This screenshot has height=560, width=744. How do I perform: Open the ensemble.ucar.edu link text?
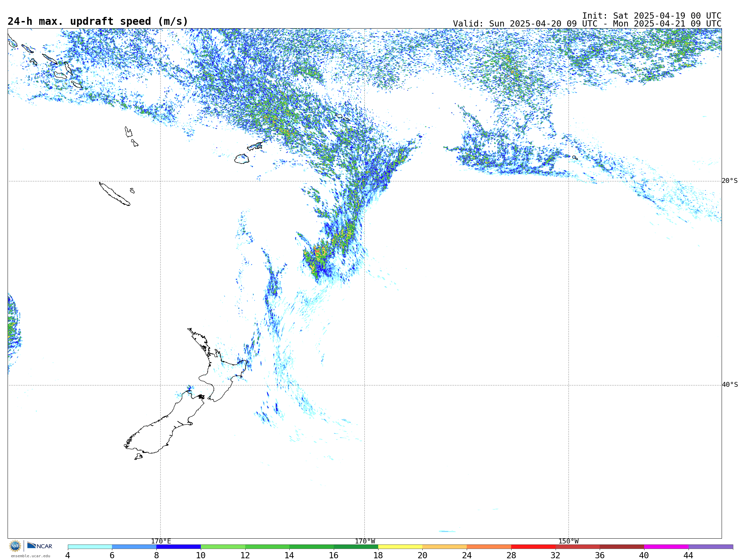pos(31,556)
